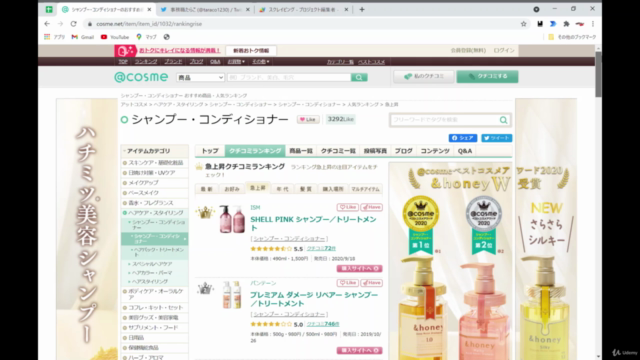
Task: Bookmark this page with the star icon
Action: (524, 24)
